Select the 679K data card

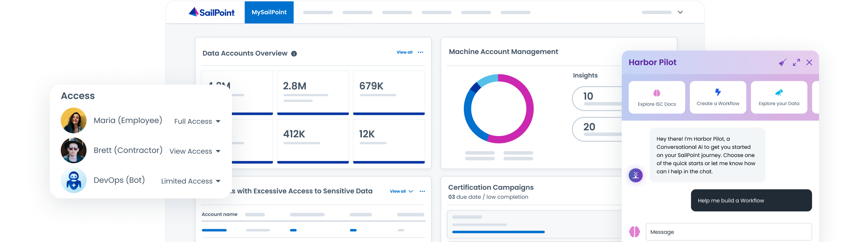click(389, 93)
